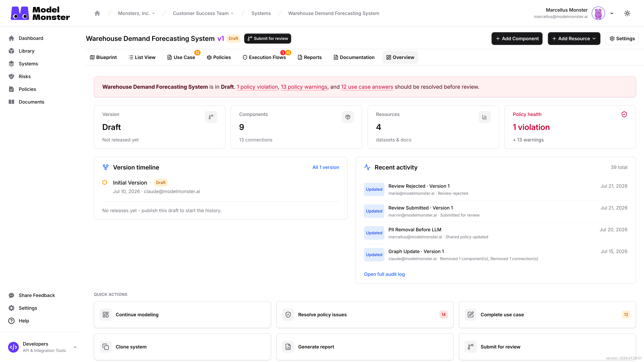Open Library in the sidebar

(26, 51)
